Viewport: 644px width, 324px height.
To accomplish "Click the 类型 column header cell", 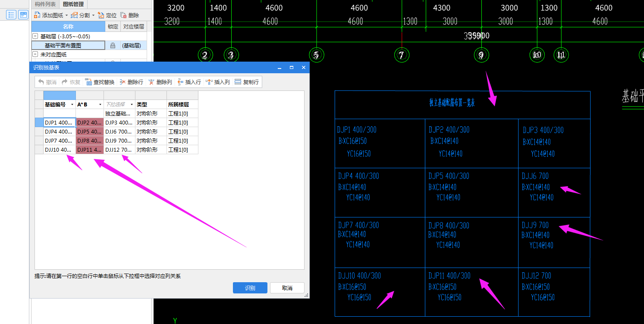I will [x=151, y=104].
